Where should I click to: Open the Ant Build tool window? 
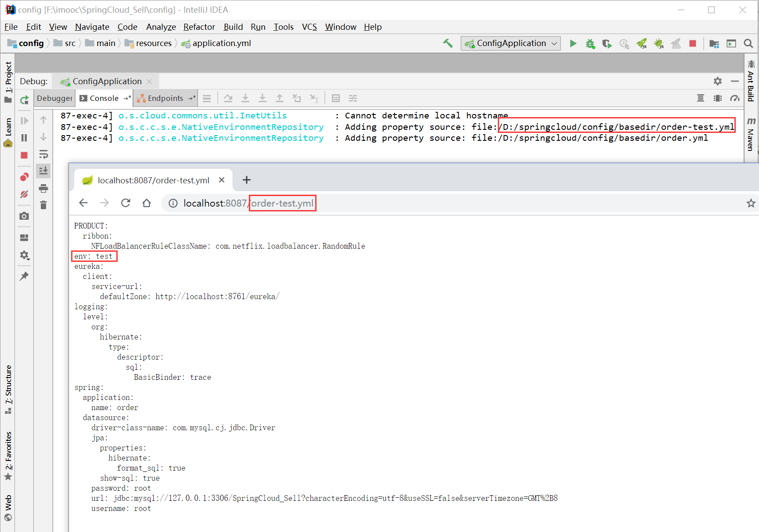(x=751, y=81)
